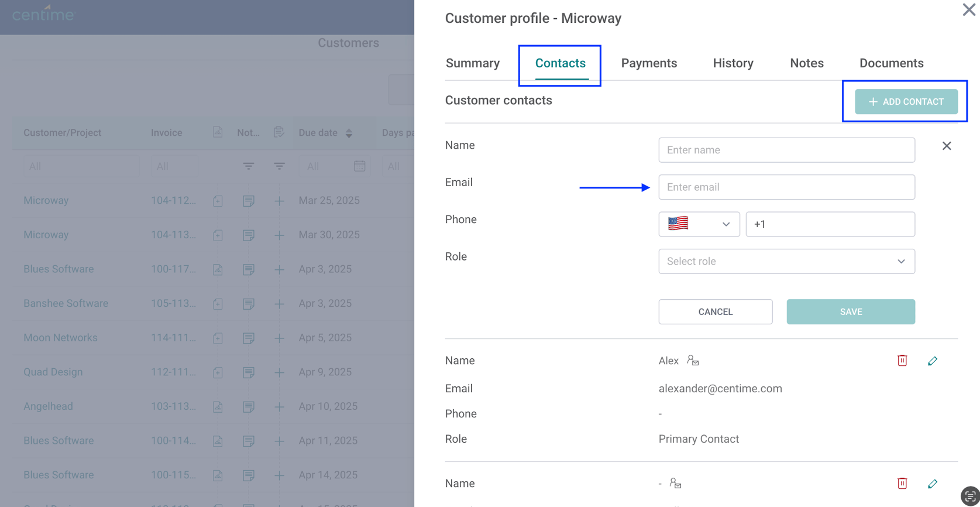Click the Enter email field
This screenshot has height=507, width=980.
[x=787, y=187]
